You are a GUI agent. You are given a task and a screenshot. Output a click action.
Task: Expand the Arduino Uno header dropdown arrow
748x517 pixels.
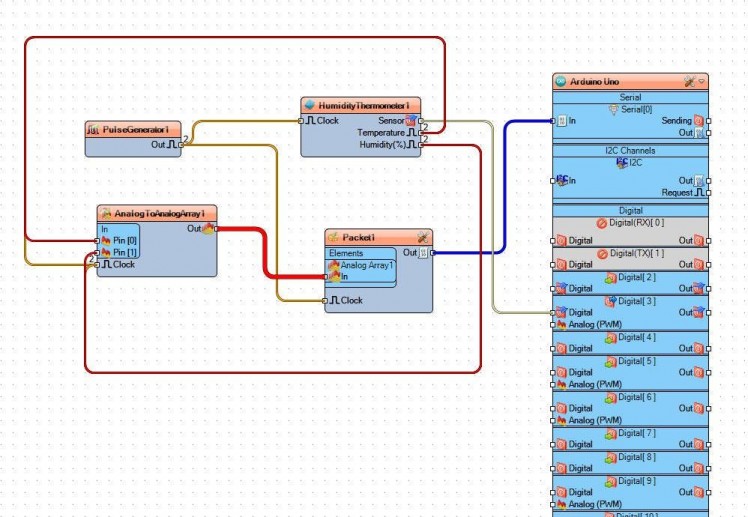702,82
